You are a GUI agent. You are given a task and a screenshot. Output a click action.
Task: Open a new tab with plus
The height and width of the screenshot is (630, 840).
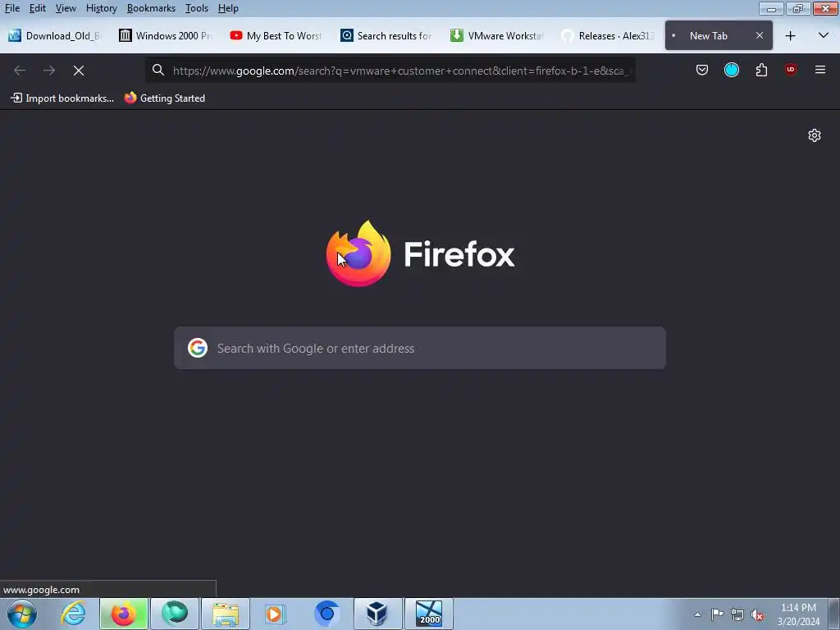[x=790, y=36]
